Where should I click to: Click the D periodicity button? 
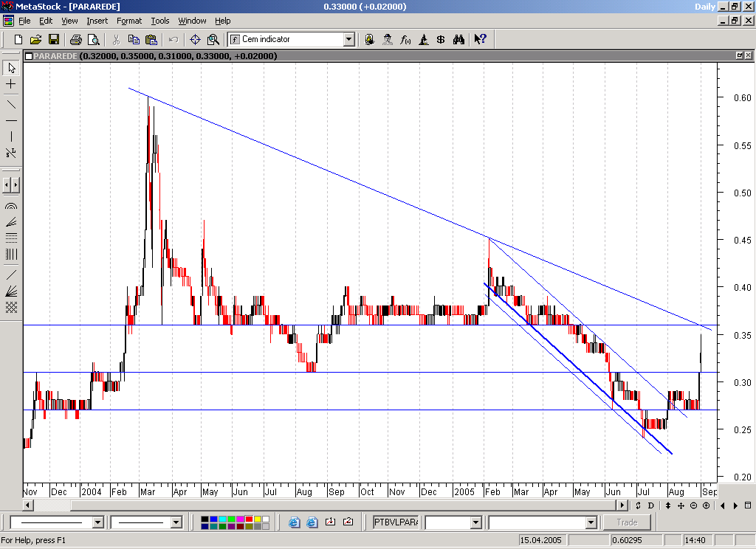pyautogui.click(x=650, y=505)
